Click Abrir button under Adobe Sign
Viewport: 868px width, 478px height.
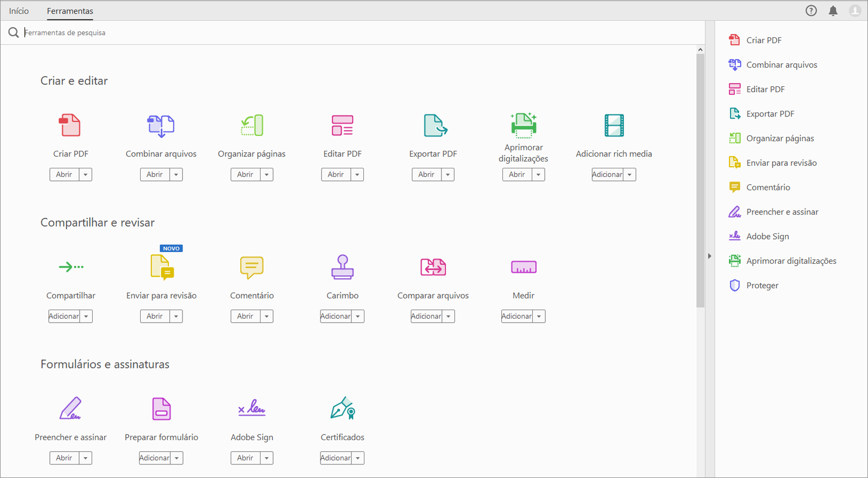[245, 458]
